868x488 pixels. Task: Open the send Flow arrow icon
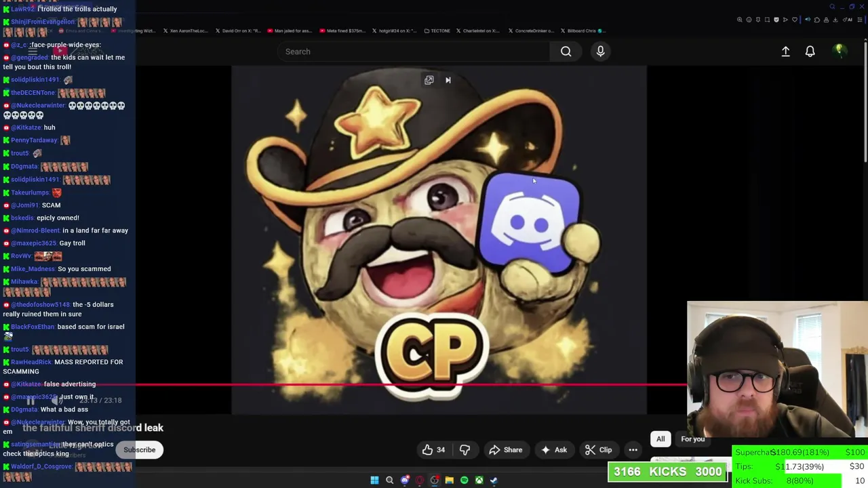785,20
